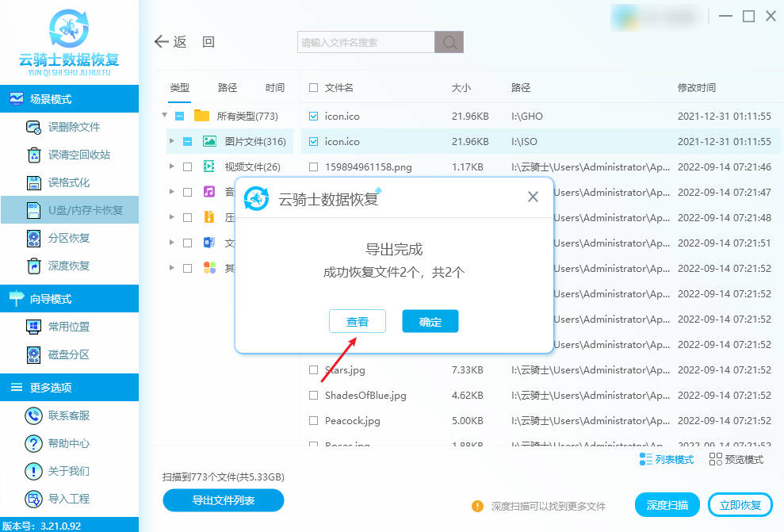
Task: Select the Peacock.jpg file row
Action: pos(540,421)
